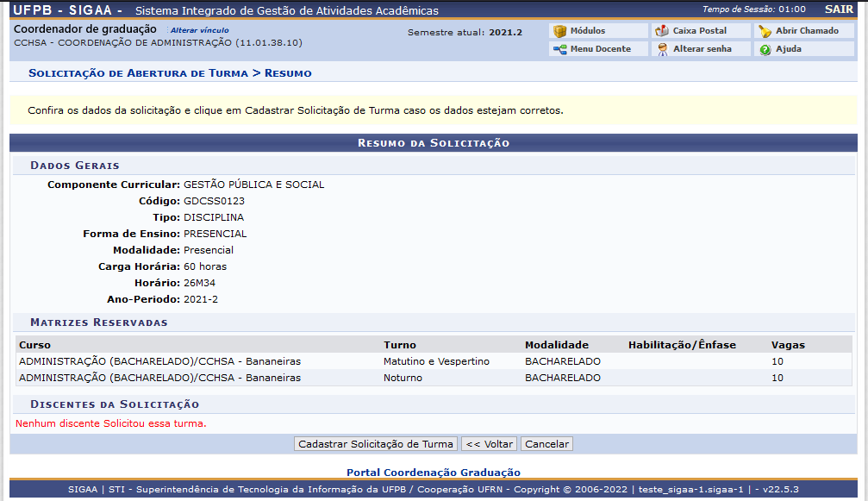Screen dimensions: 868x501
Task: Click the Dados Gerais section heading
Action: pyautogui.click(x=75, y=166)
